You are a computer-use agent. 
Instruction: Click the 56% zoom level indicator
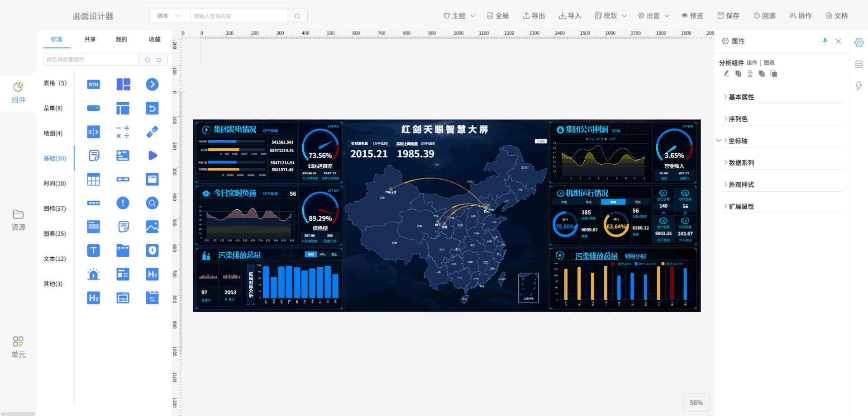tap(696, 402)
